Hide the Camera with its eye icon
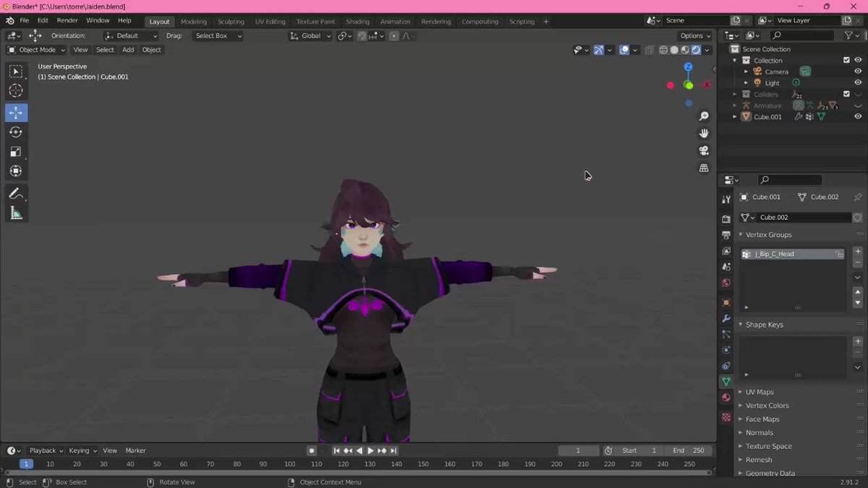 [858, 72]
